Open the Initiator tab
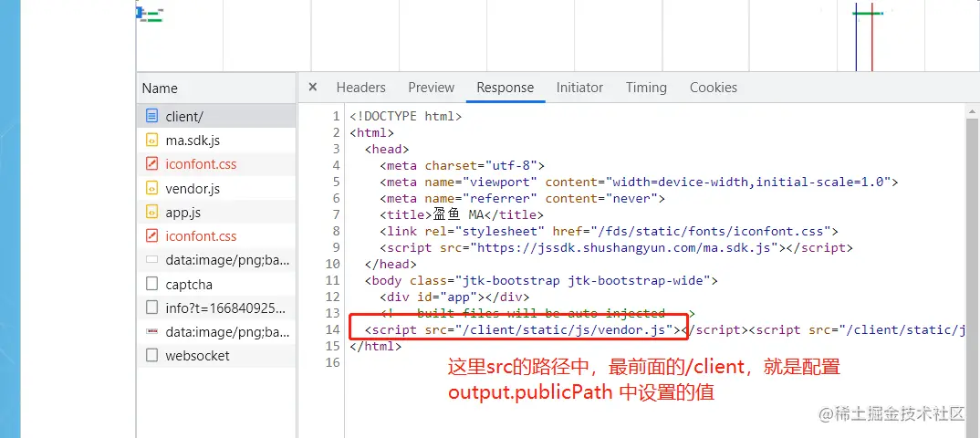The height and width of the screenshot is (438, 980). pyautogui.click(x=580, y=88)
